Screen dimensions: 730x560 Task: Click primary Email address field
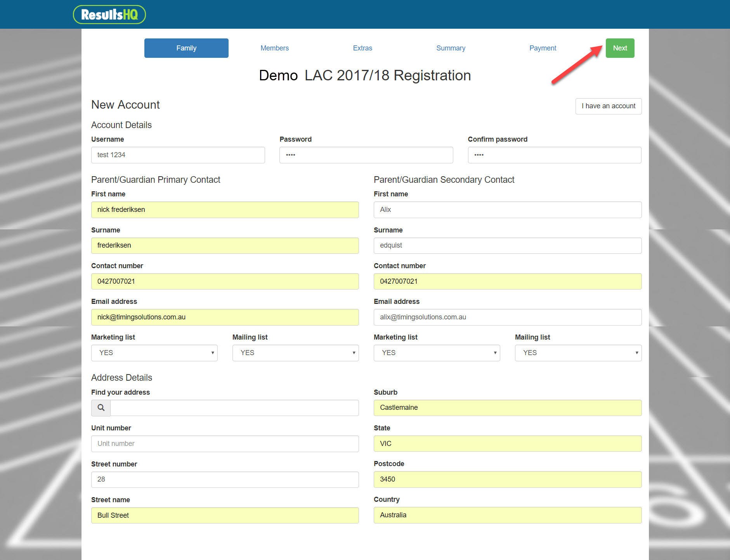(x=225, y=317)
